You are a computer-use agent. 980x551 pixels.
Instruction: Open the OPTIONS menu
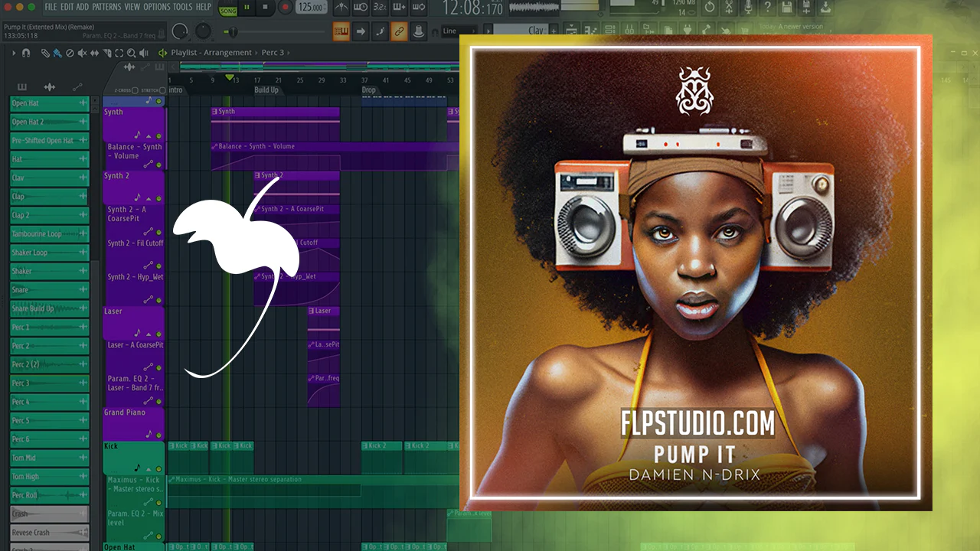click(157, 7)
